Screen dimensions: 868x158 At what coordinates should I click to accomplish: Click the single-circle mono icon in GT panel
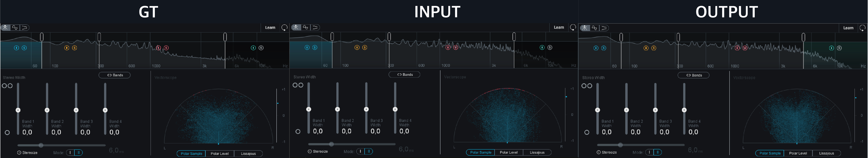pyautogui.click(x=7, y=132)
